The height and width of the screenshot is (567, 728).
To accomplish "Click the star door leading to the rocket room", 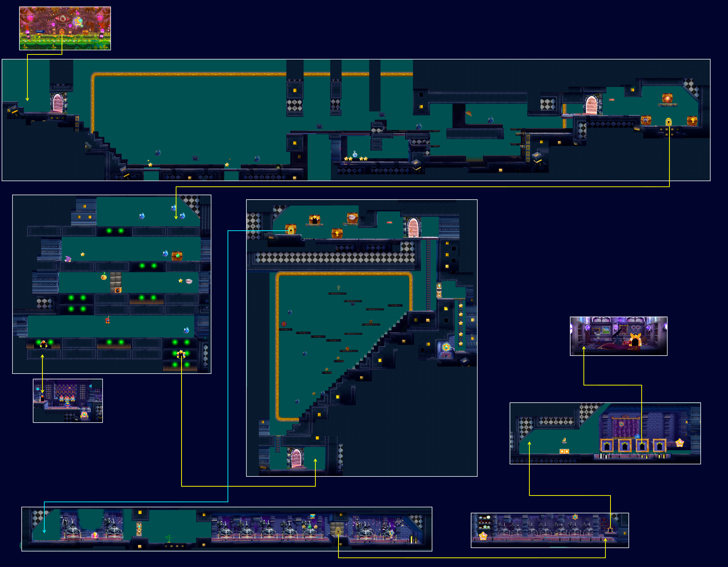I will coord(43,344).
